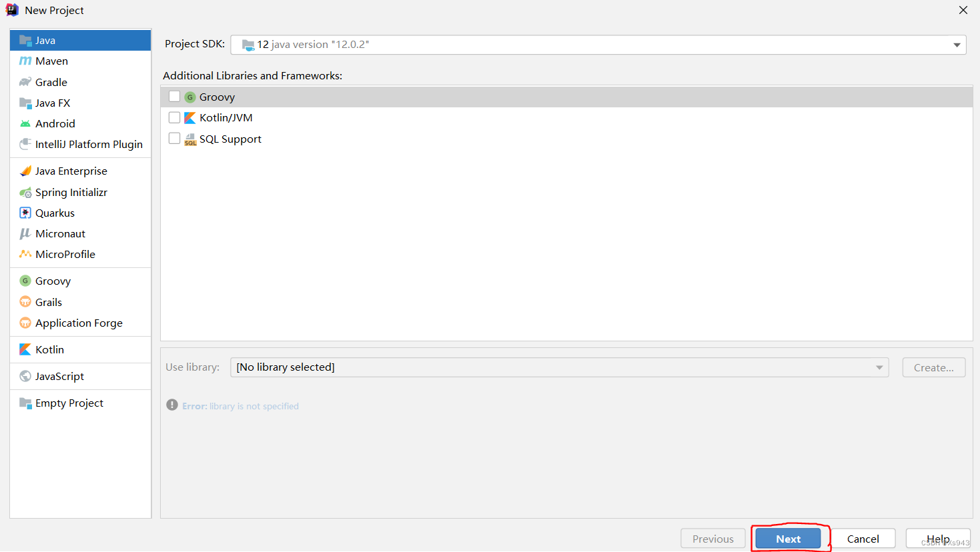Select Maven project type
The image size is (980, 552).
tap(81, 61)
